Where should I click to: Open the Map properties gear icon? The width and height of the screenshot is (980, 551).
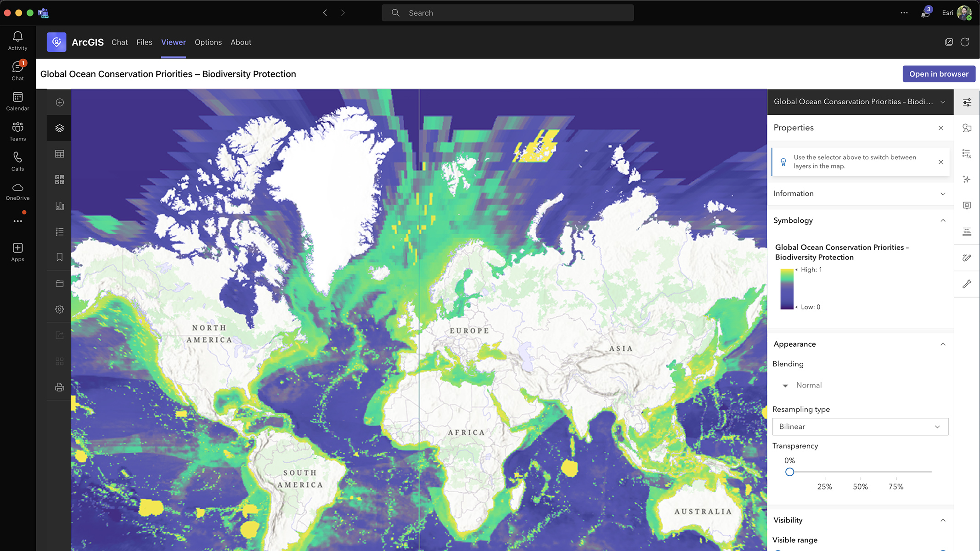[x=60, y=309]
